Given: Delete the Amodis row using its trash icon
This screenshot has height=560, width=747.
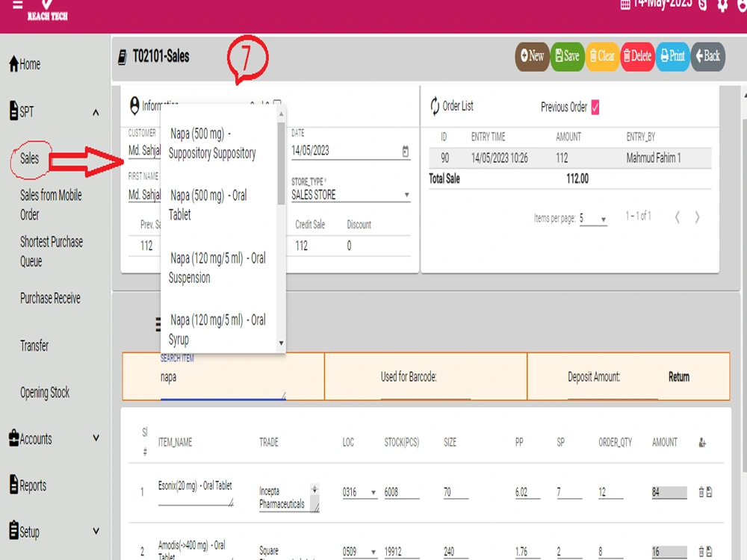Looking at the screenshot, I should (701, 552).
